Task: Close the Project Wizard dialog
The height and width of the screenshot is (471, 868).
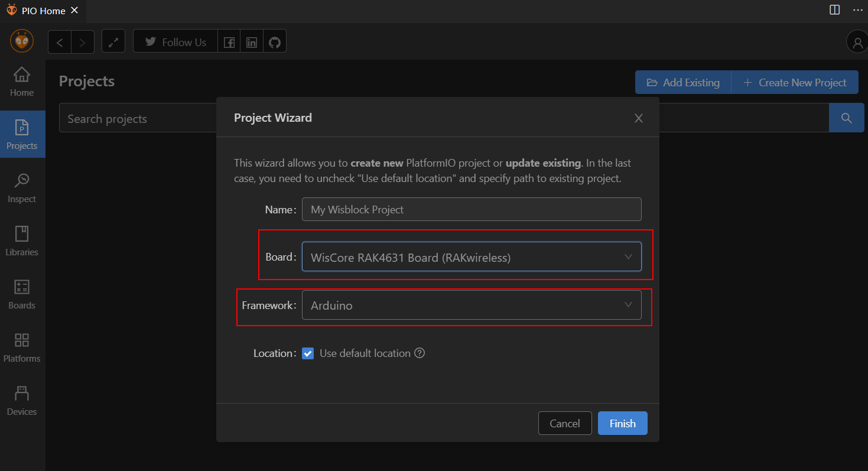Action: [638, 118]
